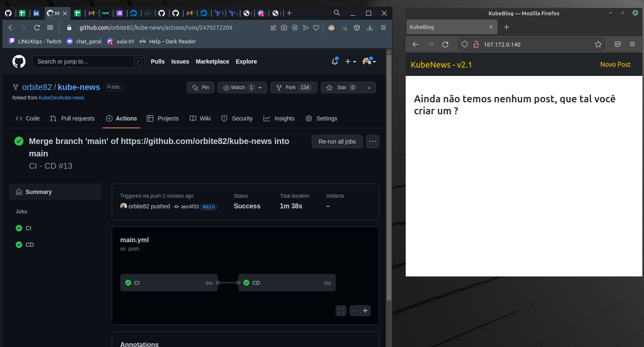The image size is (644, 347).
Task: Take page snapshot with camera icon
Action: coord(284,28)
